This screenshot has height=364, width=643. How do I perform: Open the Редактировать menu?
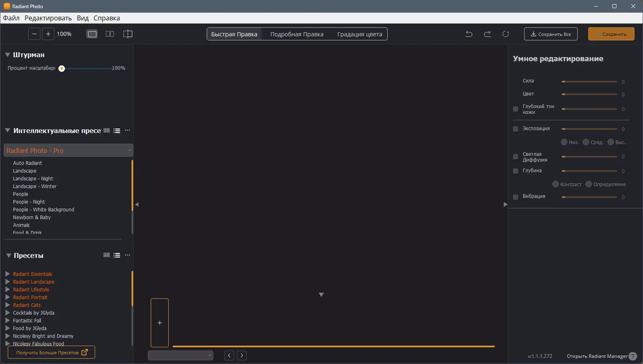tap(48, 18)
